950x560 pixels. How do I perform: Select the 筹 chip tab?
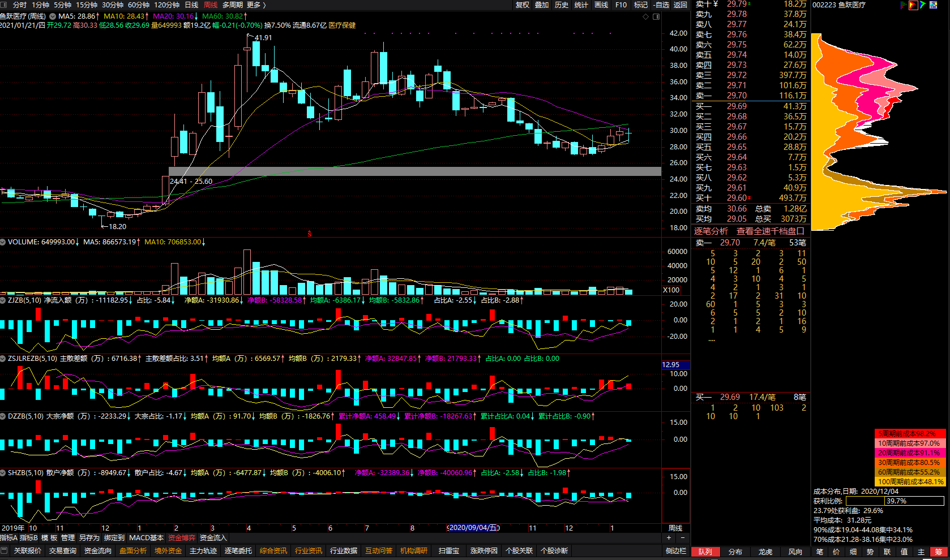(939, 552)
